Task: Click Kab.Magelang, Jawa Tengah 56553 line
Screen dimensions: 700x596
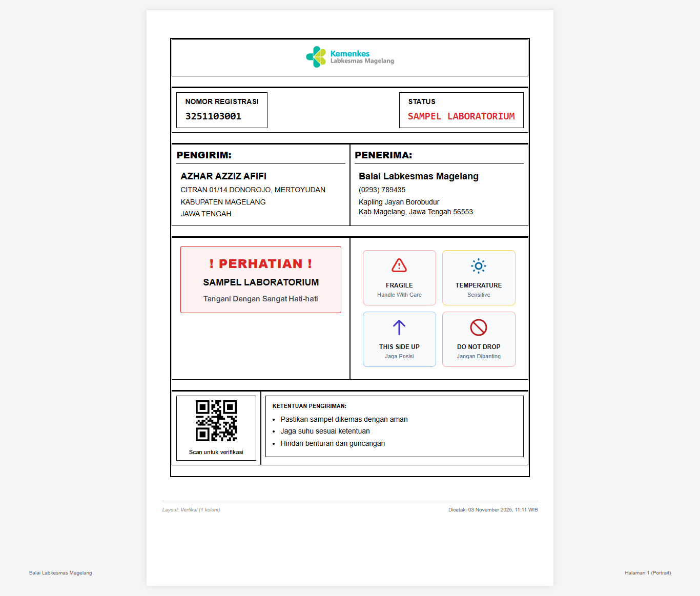Action: [x=416, y=212]
